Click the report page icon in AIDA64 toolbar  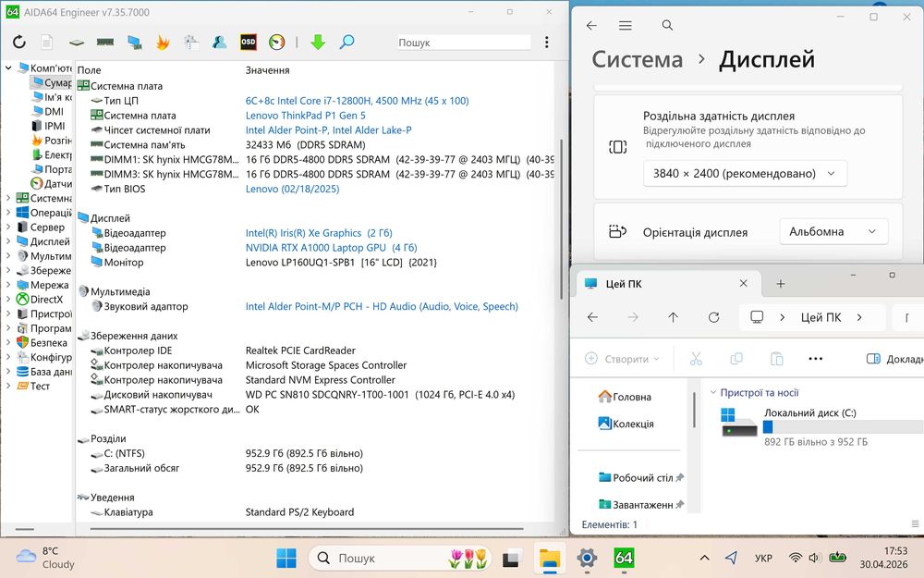(x=47, y=42)
